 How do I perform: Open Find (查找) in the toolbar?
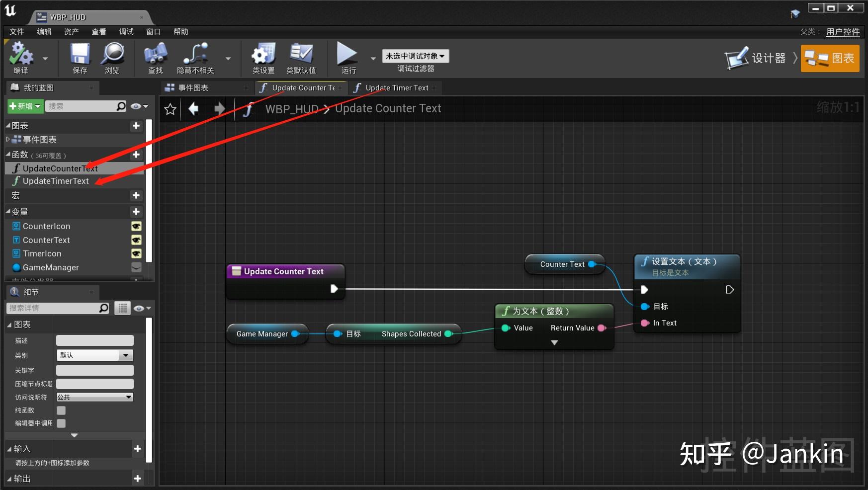(155, 57)
